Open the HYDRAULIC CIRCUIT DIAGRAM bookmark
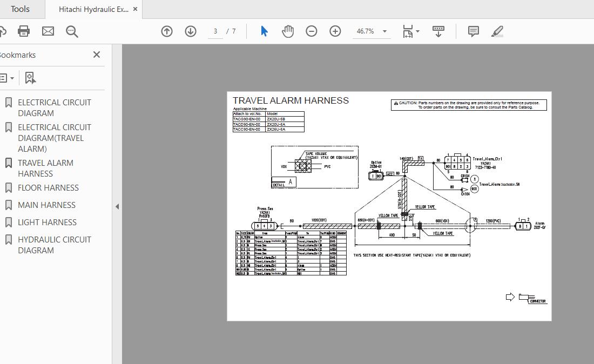The width and height of the screenshot is (594, 364). click(x=55, y=245)
